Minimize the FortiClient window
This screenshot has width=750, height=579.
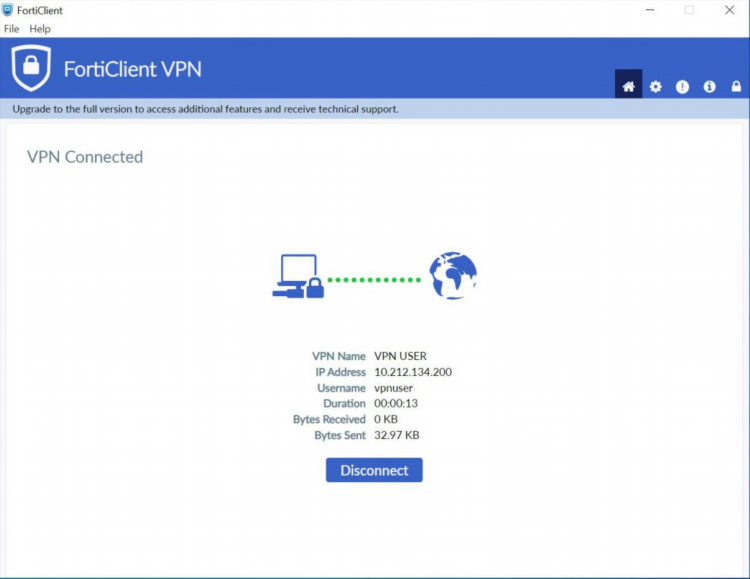click(x=650, y=10)
